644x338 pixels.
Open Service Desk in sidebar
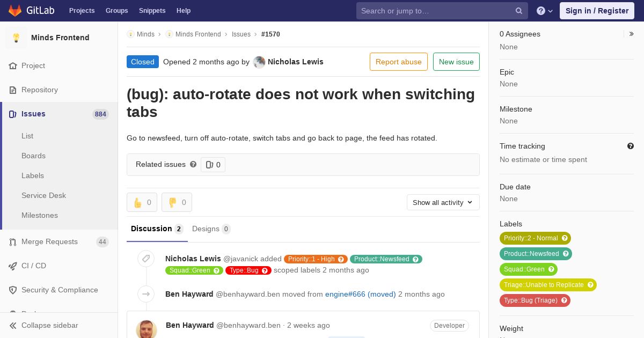43,195
